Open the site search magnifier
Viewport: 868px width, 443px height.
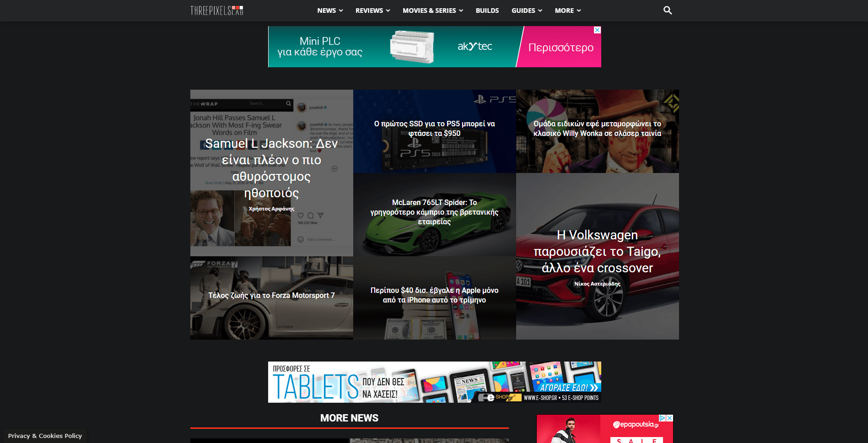(x=667, y=10)
